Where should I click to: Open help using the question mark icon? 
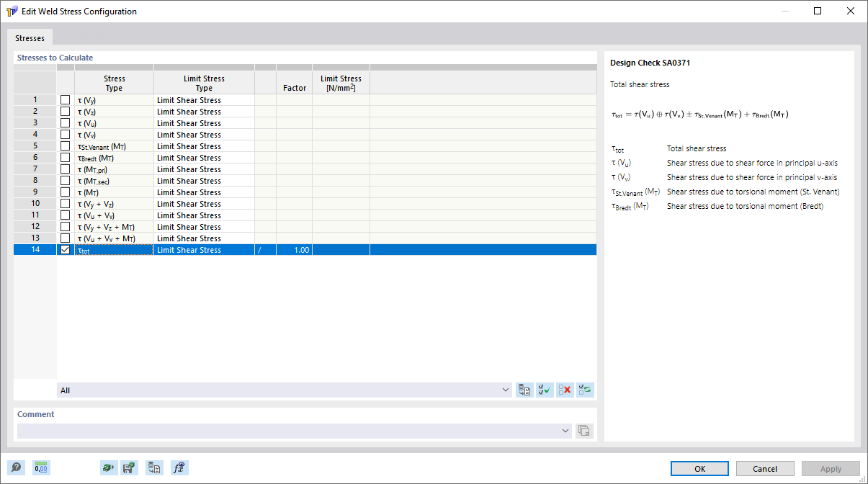(x=16, y=467)
